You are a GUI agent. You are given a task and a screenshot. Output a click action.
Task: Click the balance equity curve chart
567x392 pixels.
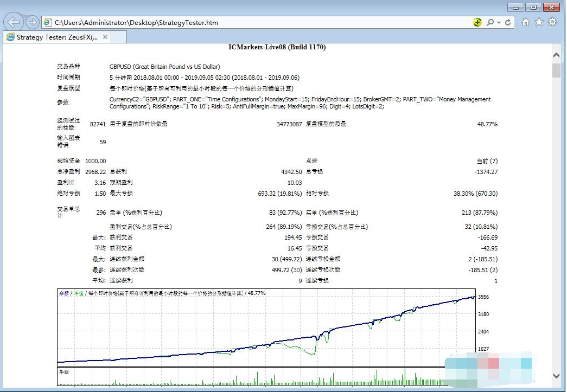266,328
